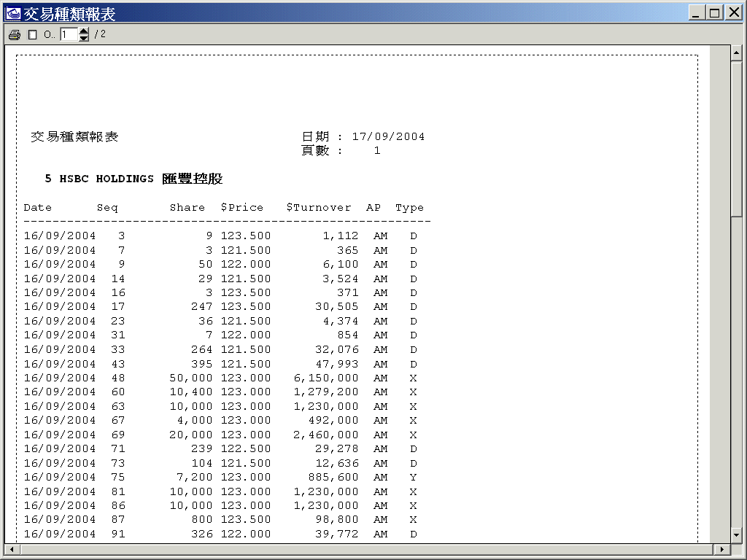This screenshot has width=747, height=560.
Task: Click share quantity 4,000
Action: click(195, 420)
